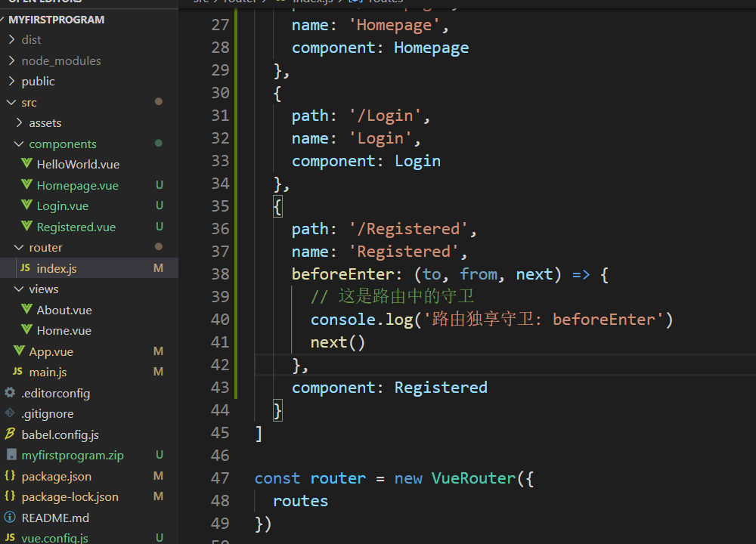Collapse the views folder chevron

click(x=19, y=289)
